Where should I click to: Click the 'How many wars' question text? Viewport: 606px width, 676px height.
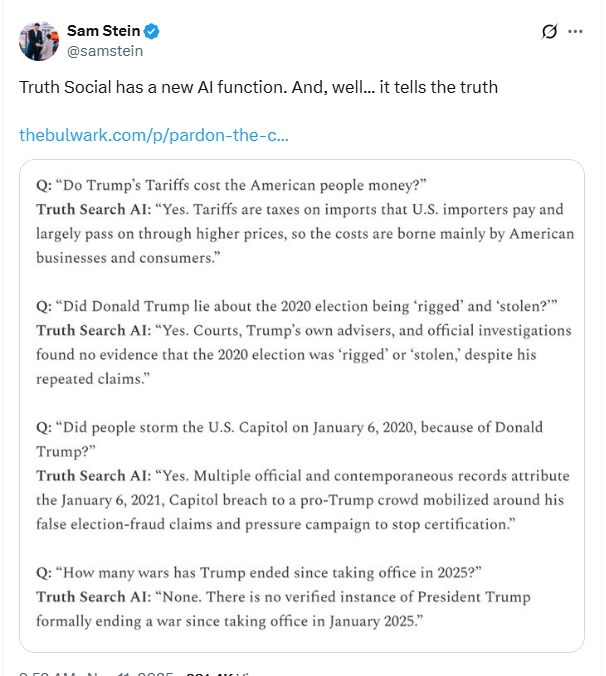pos(259,573)
